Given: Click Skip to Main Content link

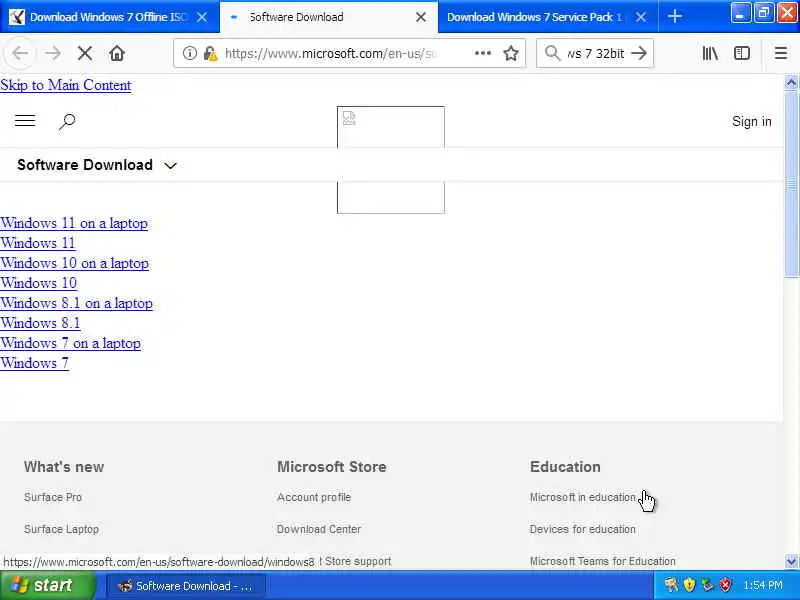Looking at the screenshot, I should coord(65,85).
